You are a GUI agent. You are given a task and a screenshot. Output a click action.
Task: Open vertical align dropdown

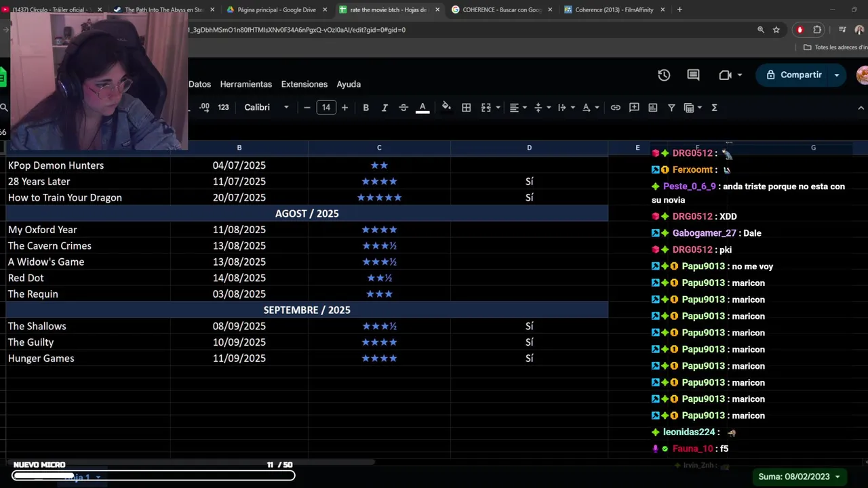542,108
